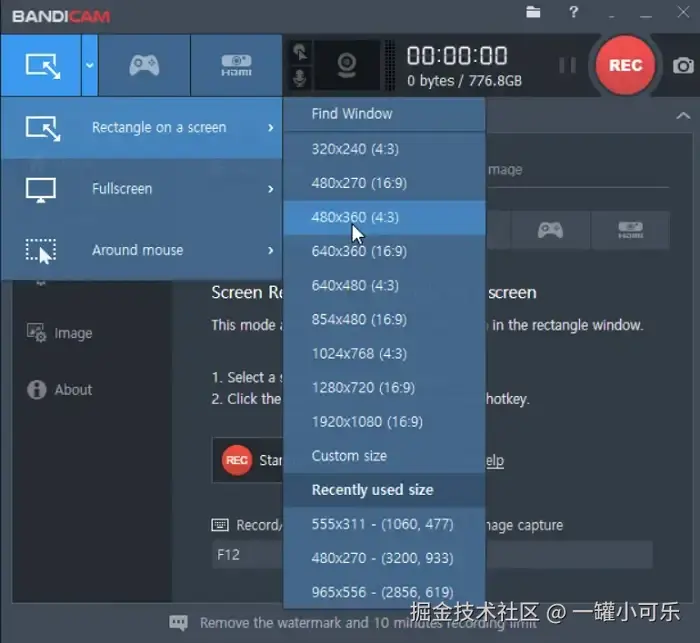Expand Rectangle on a screen submenu arrow
700x643 pixels.
pyautogui.click(x=271, y=128)
